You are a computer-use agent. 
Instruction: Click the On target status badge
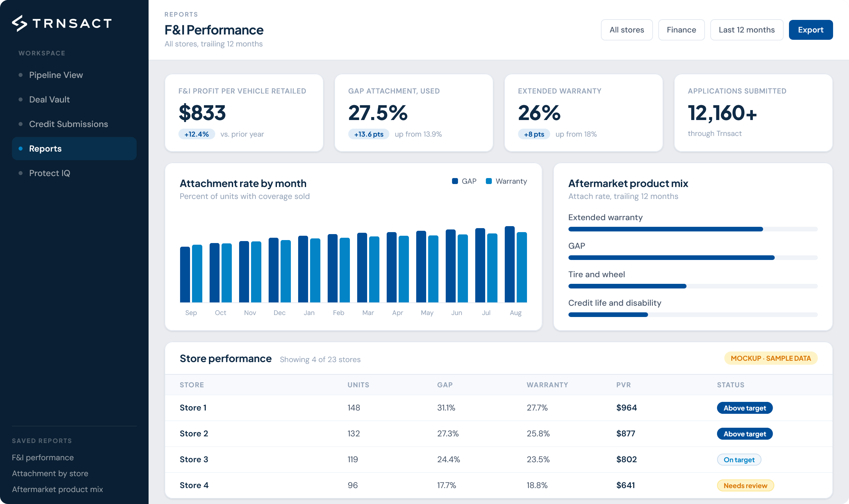point(739,460)
